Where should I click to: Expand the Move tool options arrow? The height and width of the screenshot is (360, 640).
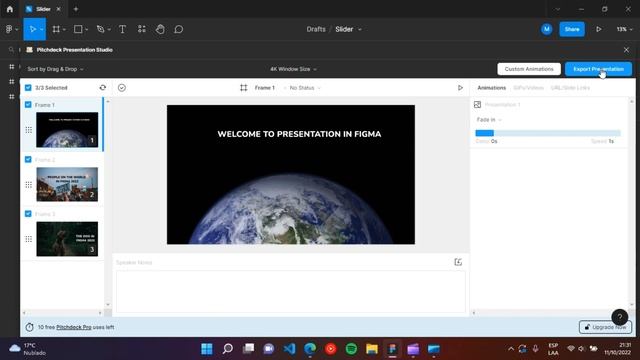pyautogui.click(x=42, y=29)
